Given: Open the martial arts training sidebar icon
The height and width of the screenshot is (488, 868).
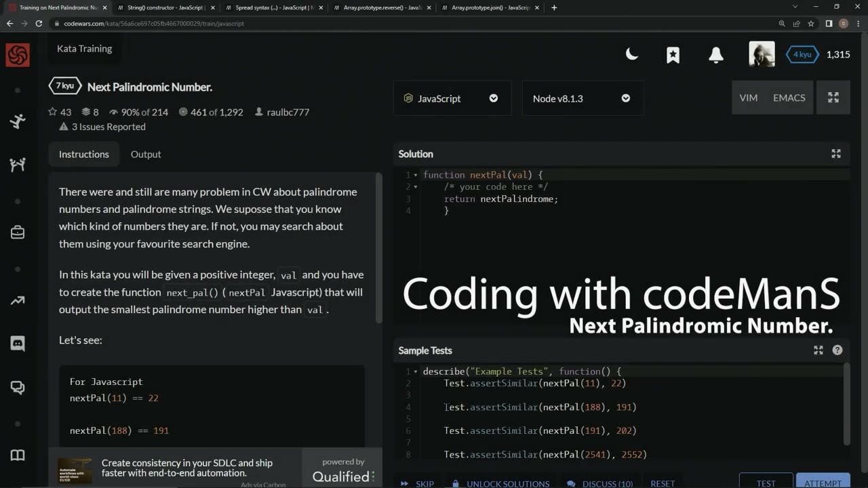Looking at the screenshot, I should pos(18,121).
